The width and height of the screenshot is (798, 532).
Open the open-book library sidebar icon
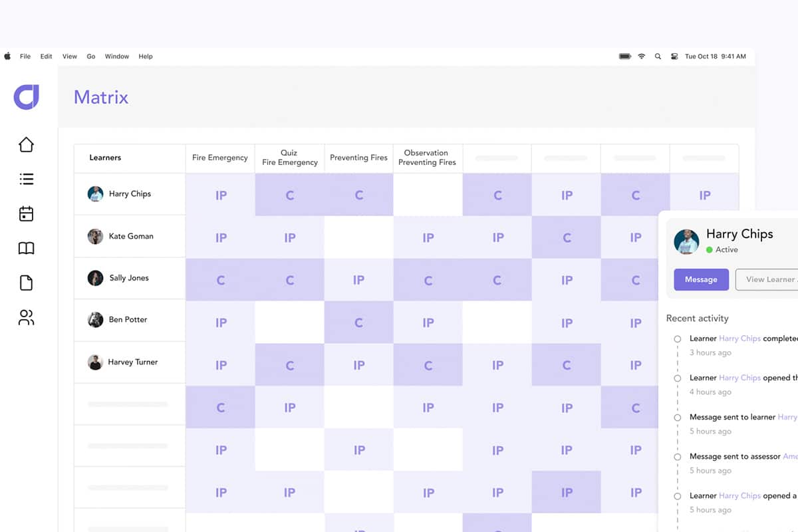tap(26, 249)
